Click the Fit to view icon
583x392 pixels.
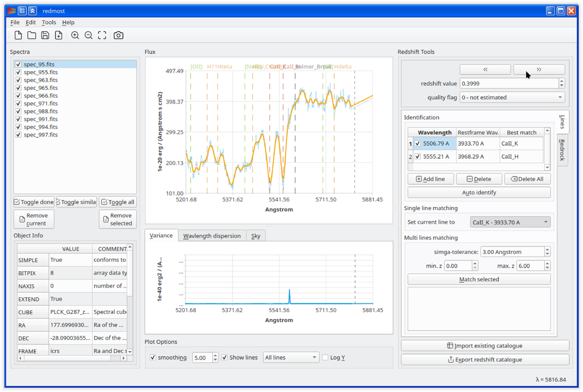pos(102,35)
